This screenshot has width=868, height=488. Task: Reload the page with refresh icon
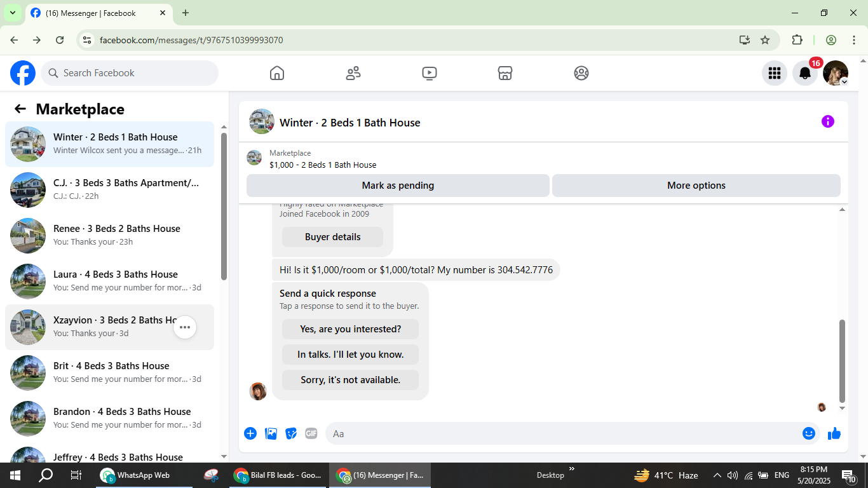[60, 40]
